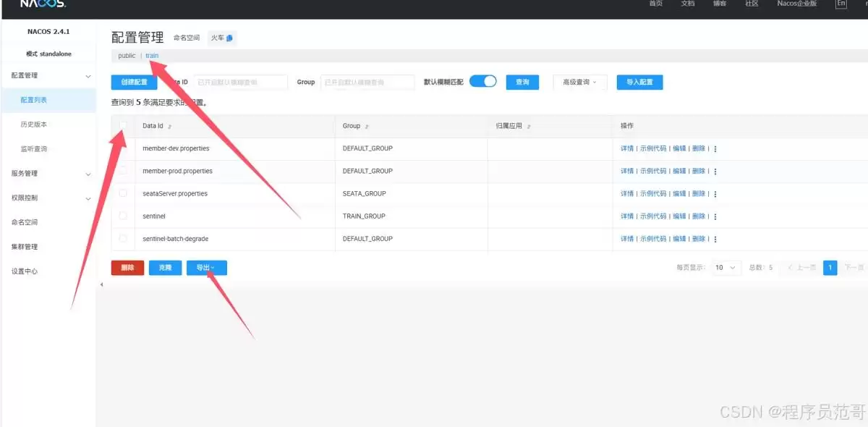Open 历史版本 in the sidebar
Screen dimensions: 868x427
[x=34, y=124]
